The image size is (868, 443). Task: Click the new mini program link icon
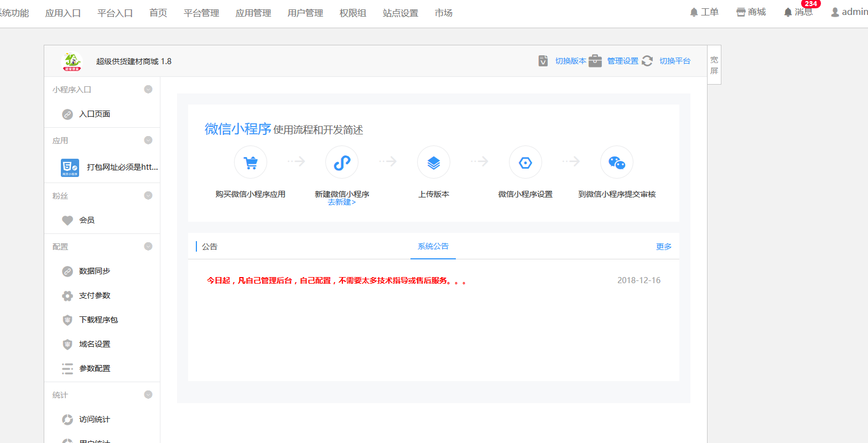coord(342,163)
